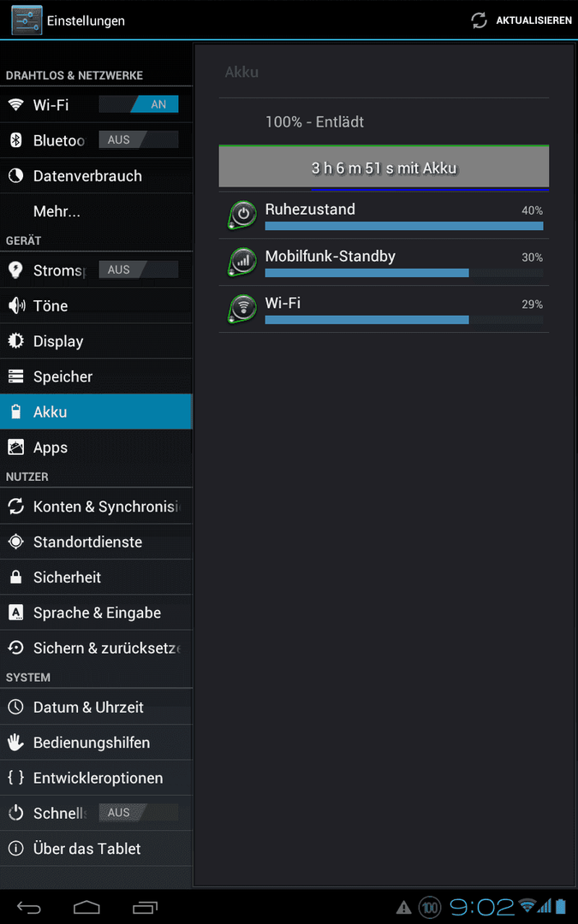
Task: Turn off the Wi-Fi switch
Action: (139, 104)
